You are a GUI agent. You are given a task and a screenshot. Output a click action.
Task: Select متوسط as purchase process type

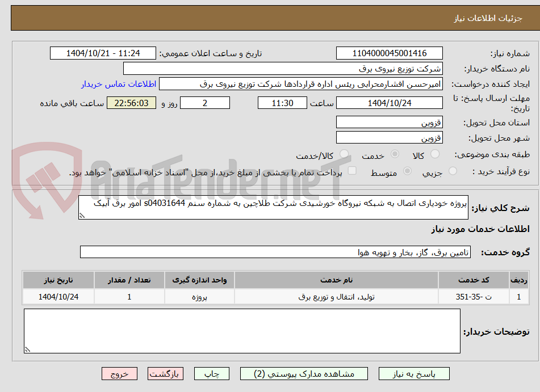[x=407, y=171]
